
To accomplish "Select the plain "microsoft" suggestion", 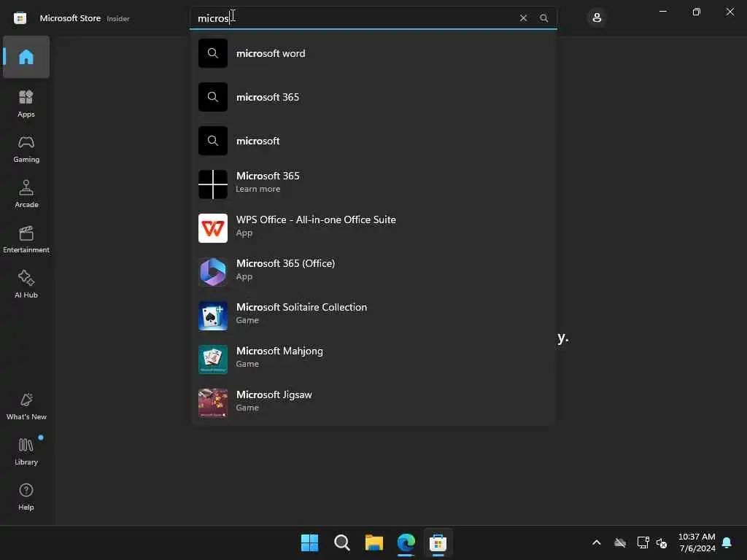I will point(373,141).
